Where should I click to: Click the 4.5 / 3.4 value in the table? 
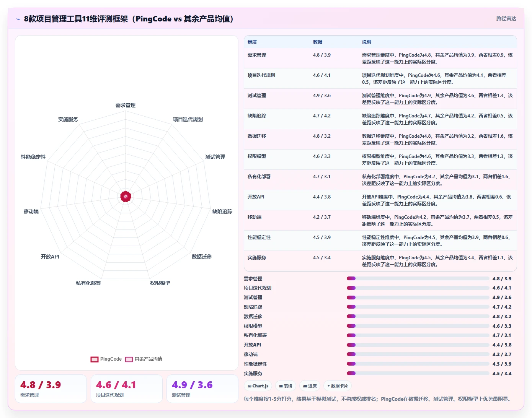(322, 258)
